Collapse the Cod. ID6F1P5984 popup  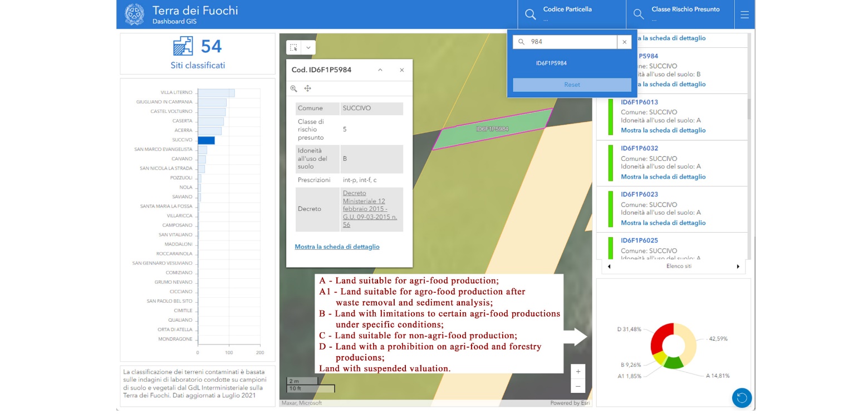point(380,70)
